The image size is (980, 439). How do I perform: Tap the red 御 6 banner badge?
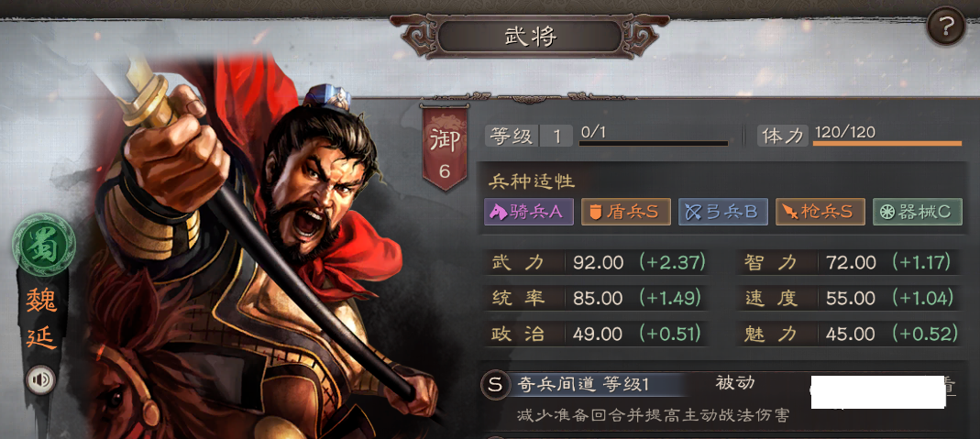point(445,148)
